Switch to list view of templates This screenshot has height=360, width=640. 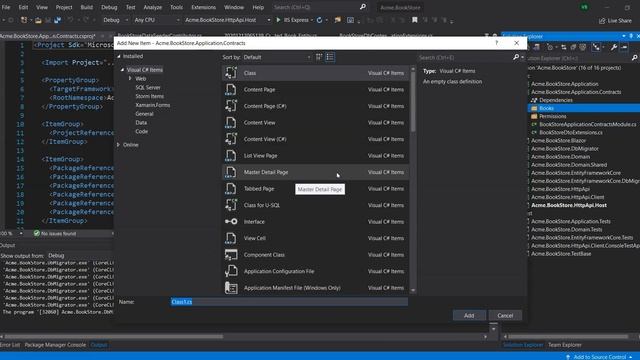(330, 57)
